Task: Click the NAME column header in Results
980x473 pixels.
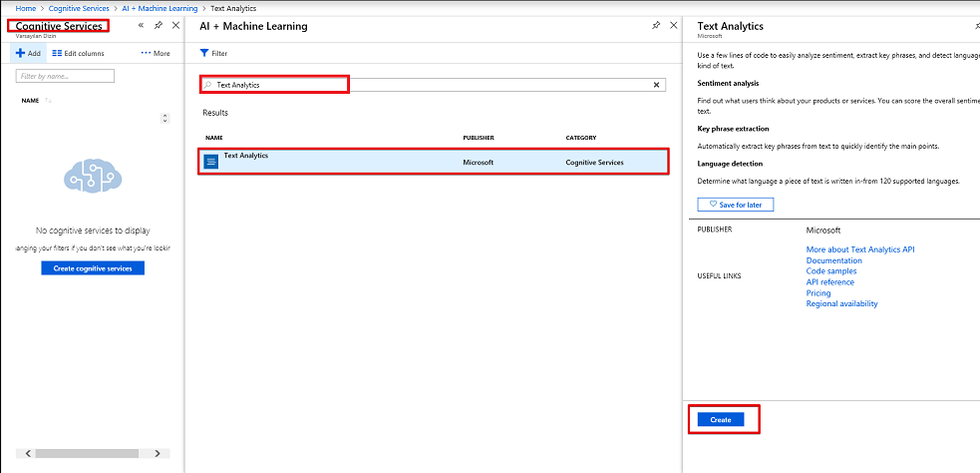Action: pos(214,137)
